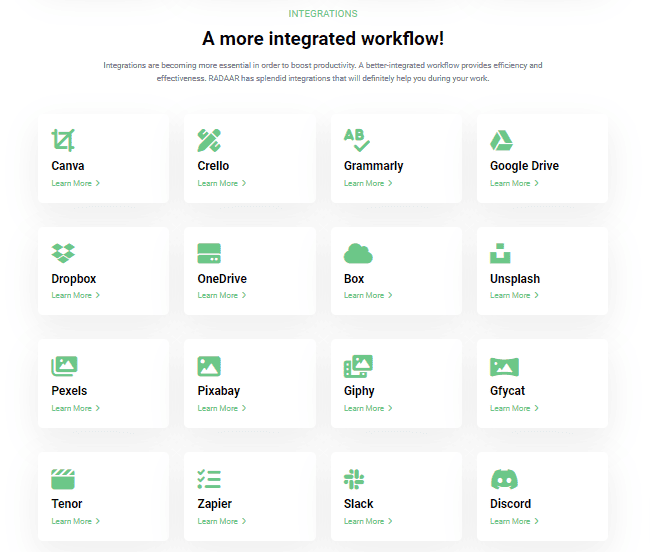Select the Learn More link under Canva
Viewport: 650px width, 552px height.
coord(75,183)
